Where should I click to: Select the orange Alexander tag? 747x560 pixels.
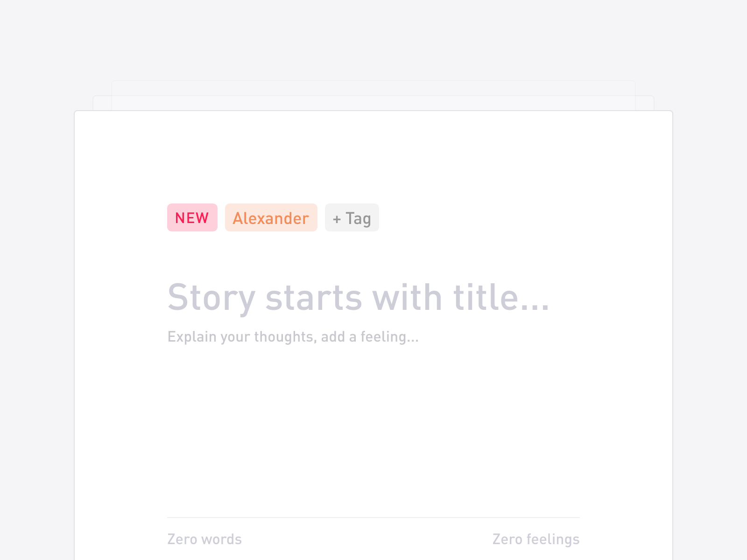point(271,217)
